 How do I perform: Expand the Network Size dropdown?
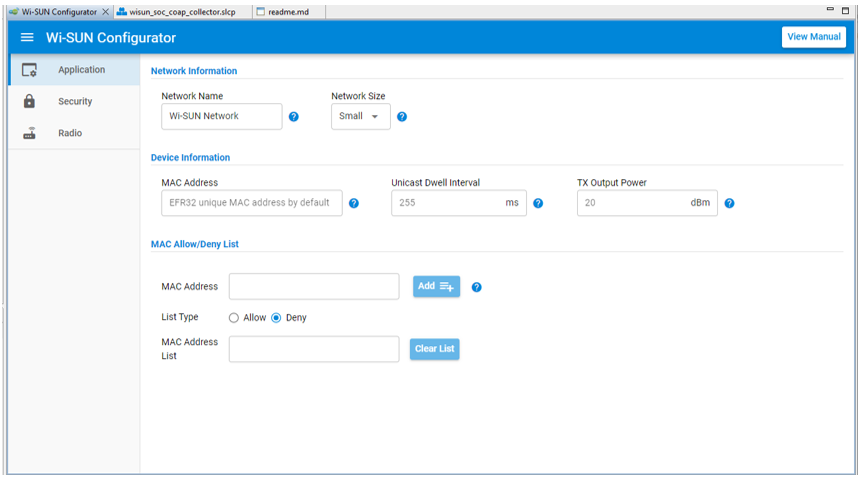(x=361, y=117)
